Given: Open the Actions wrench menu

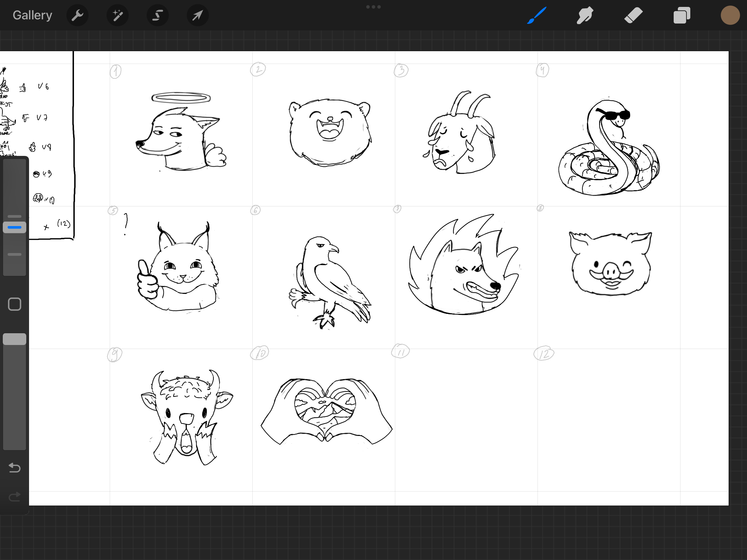Looking at the screenshot, I should coord(77,15).
